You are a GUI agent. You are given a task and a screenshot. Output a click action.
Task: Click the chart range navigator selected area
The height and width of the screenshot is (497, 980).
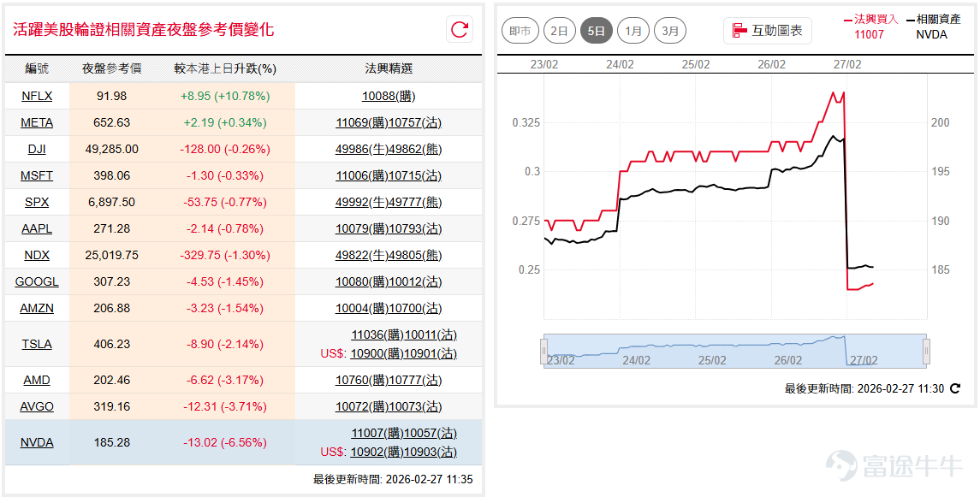[735, 351]
